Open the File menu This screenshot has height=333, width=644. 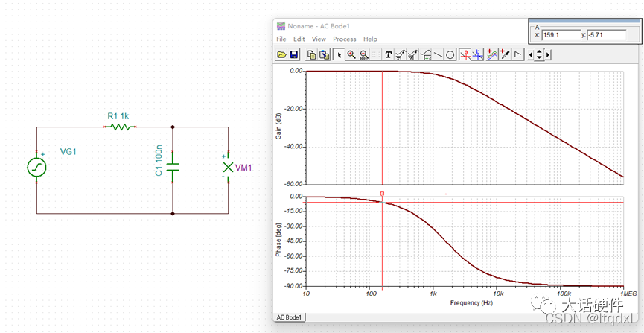coord(281,39)
